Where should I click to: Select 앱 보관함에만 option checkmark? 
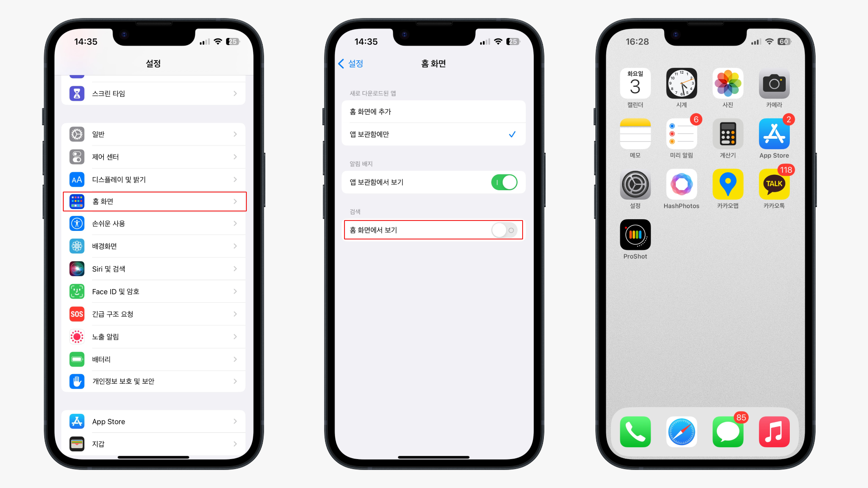point(511,134)
